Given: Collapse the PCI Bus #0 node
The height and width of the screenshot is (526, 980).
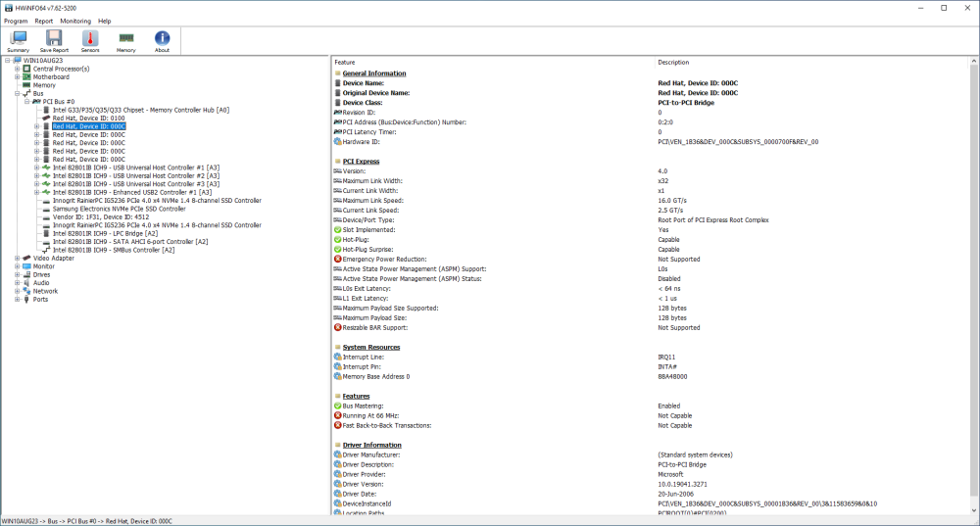Looking at the screenshot, I should coord(26,102).
